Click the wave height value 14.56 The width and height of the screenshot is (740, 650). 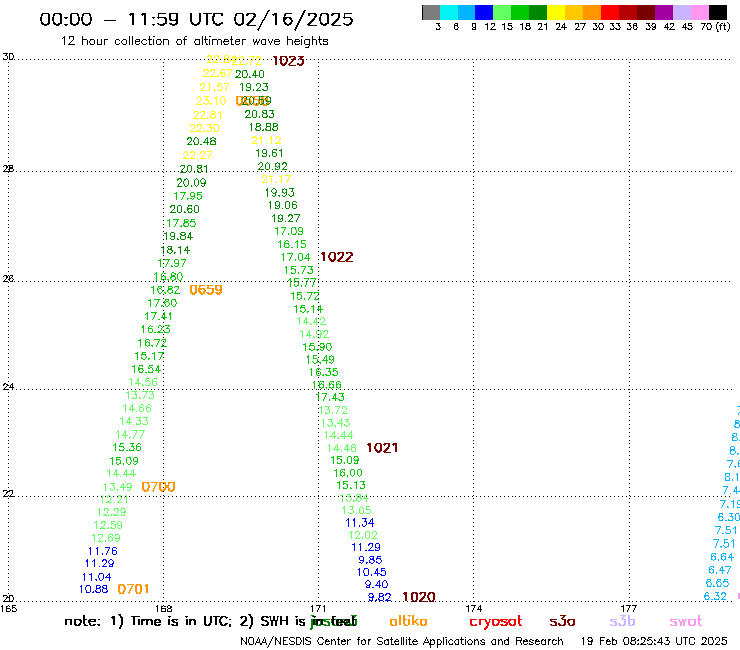(143, 382)
